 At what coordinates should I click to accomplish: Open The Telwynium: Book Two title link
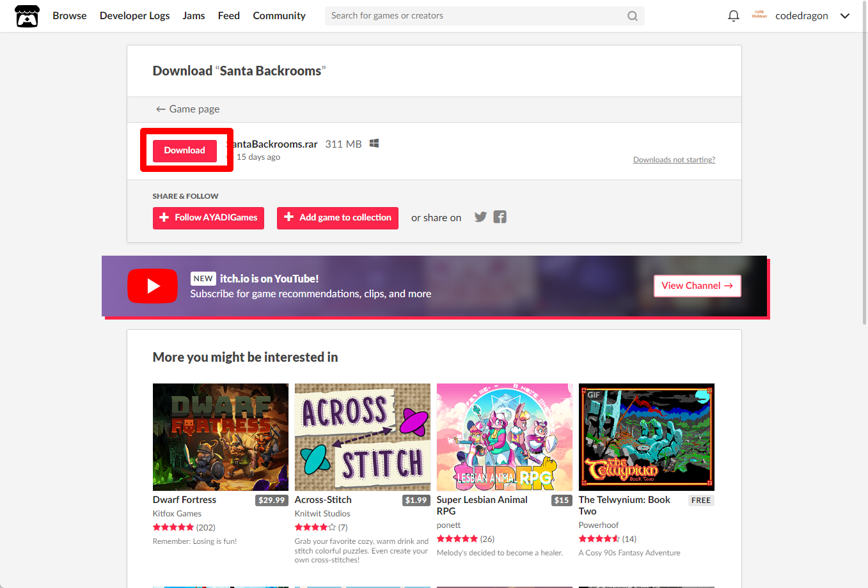pyautogui.click(x=624, y=506)
